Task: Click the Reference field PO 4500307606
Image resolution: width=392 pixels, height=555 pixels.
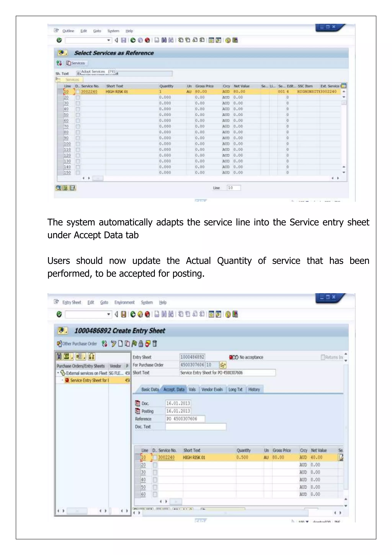Action: [185, 419]
